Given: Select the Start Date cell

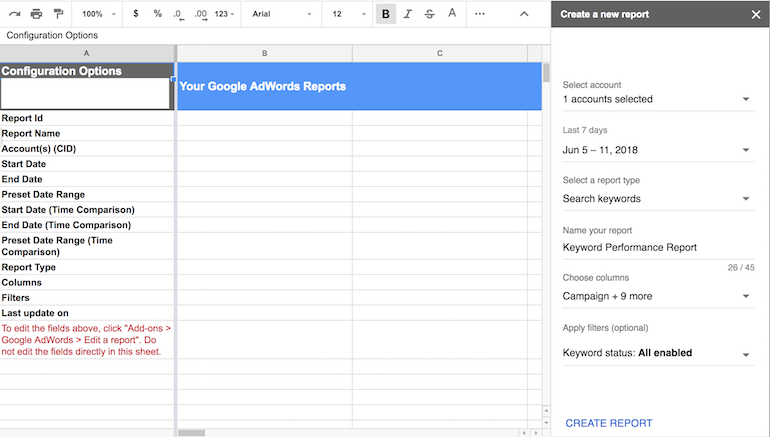Looking at the screenshot, I should pos(87,164).
